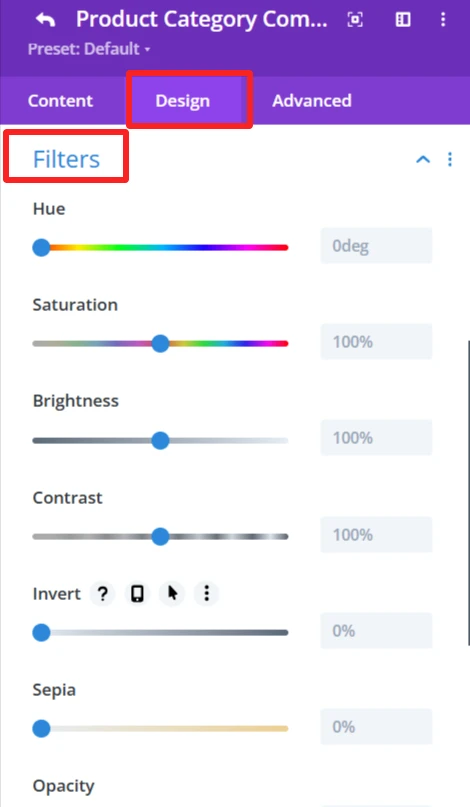Click the back arrow icon in header
The image size is (470, 807).
click(x=45, y=20)
